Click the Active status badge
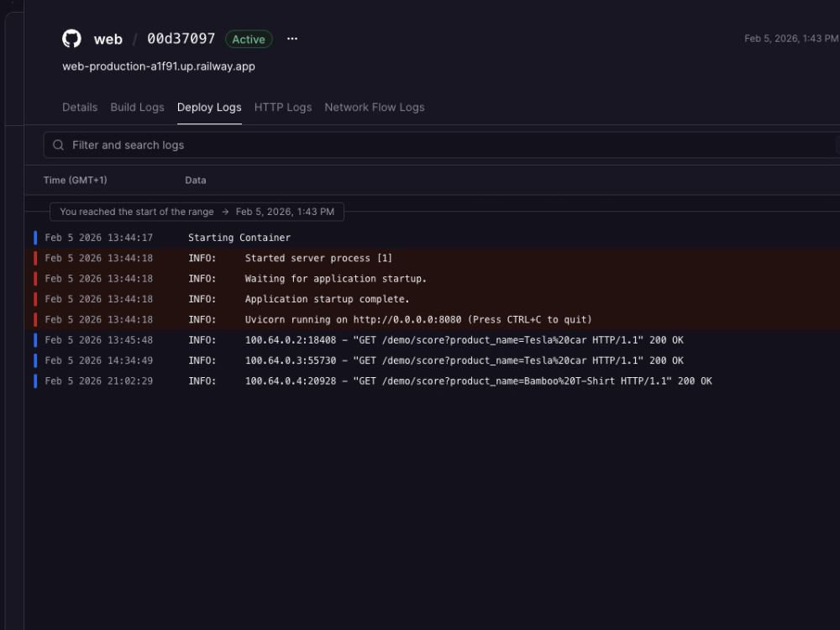Screen dimensions: 840x630 249,39
